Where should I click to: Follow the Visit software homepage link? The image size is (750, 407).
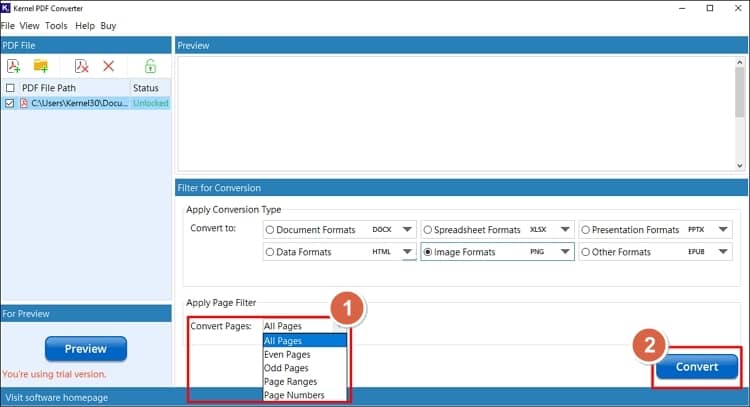click(56, 397)
